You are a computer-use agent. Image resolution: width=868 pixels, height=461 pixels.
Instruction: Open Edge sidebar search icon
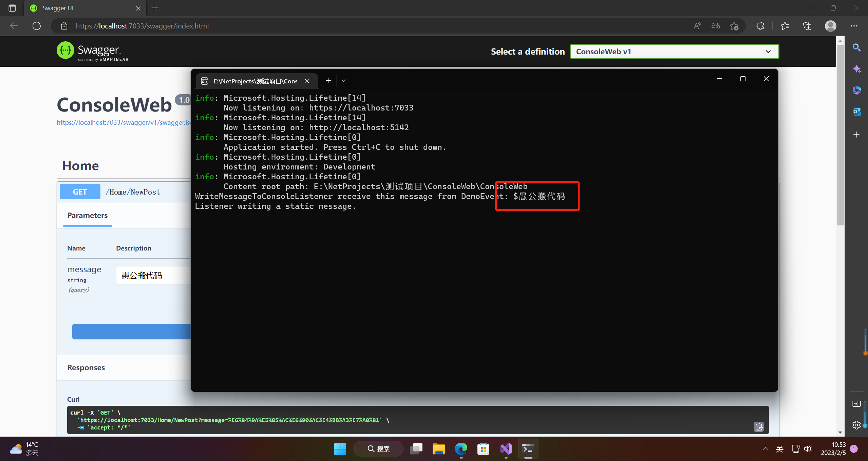click(x=856, y=47)
